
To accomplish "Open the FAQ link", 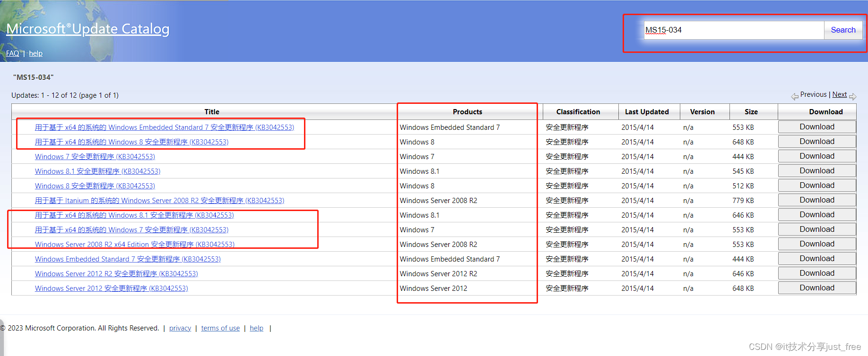I will click(13, 53).
